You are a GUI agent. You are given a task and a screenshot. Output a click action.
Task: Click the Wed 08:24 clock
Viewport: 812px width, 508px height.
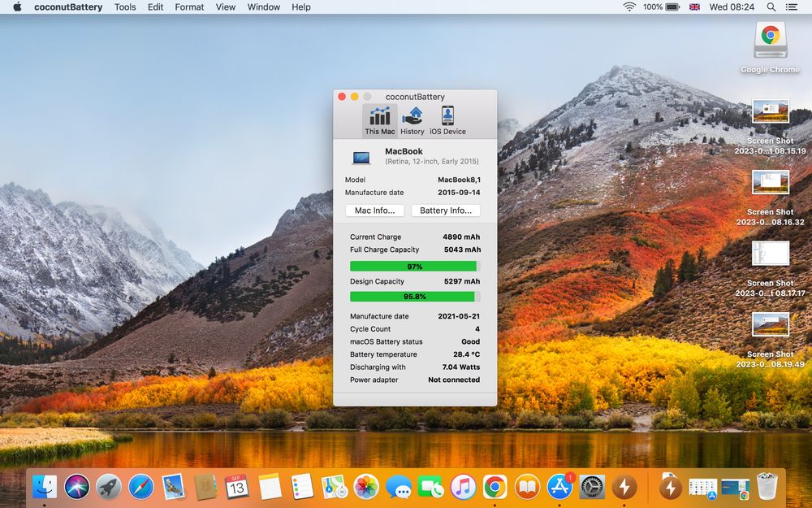click(x=732, y=7)
